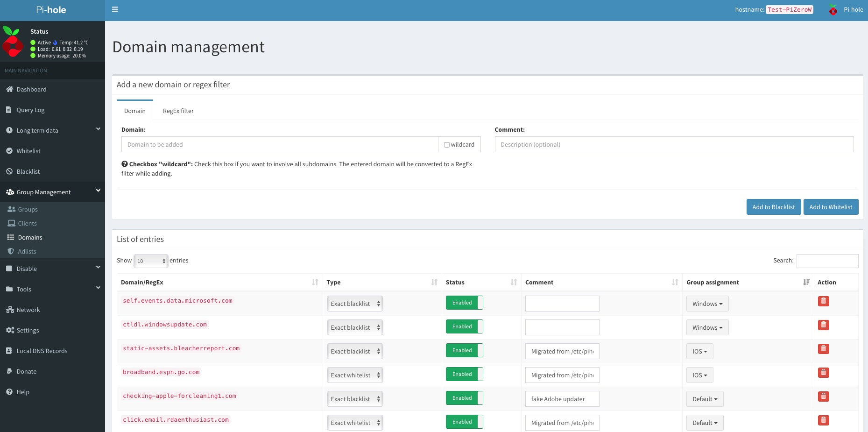The height and width of the screenshot is (432, 868).
Task: Click the Dashboard home icon in sidebar
Action: 9,89
